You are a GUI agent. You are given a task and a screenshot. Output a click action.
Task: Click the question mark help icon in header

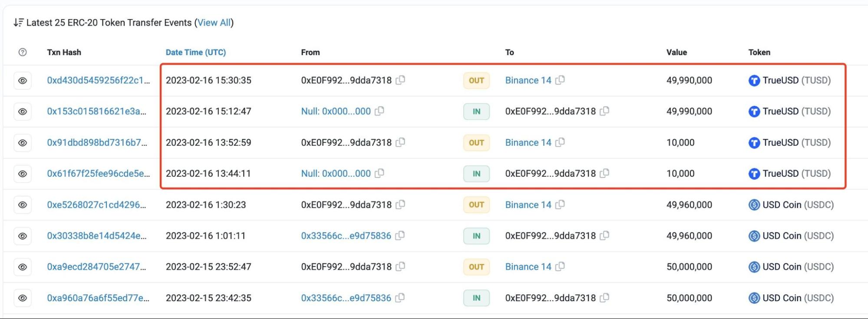(x=23, y=52)
